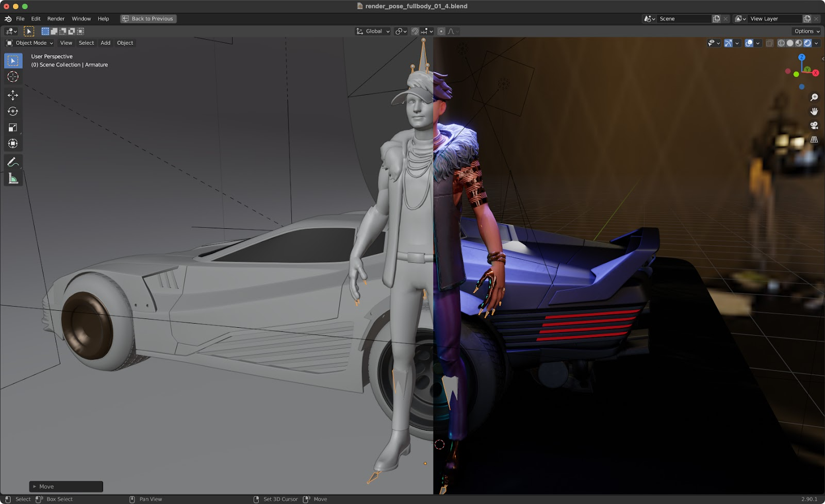Open the snapping options dropdown
This screenshot has height=504, width=825.
(427, 31)
